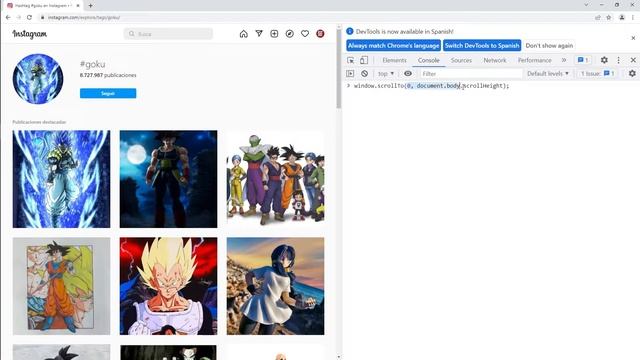Open the top JavaScript context dropdown
640x360 pixels.
[386, 73]
